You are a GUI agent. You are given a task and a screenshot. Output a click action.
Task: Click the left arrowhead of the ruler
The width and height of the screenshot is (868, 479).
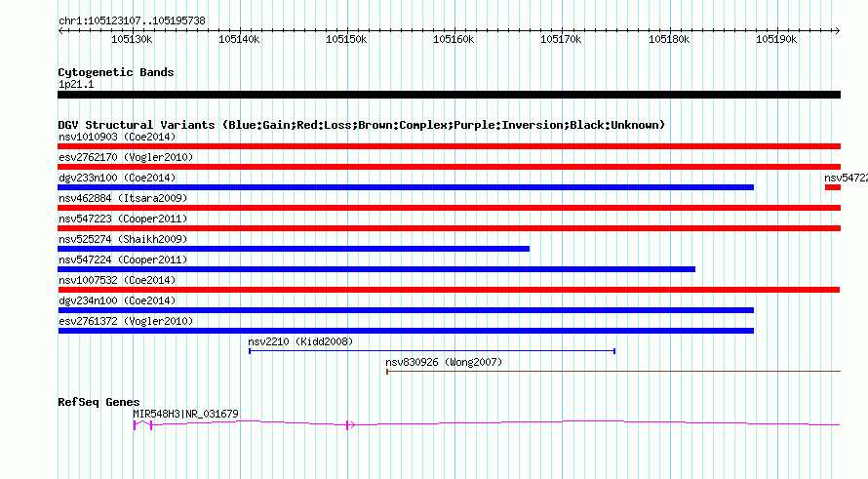pos(60,31)
